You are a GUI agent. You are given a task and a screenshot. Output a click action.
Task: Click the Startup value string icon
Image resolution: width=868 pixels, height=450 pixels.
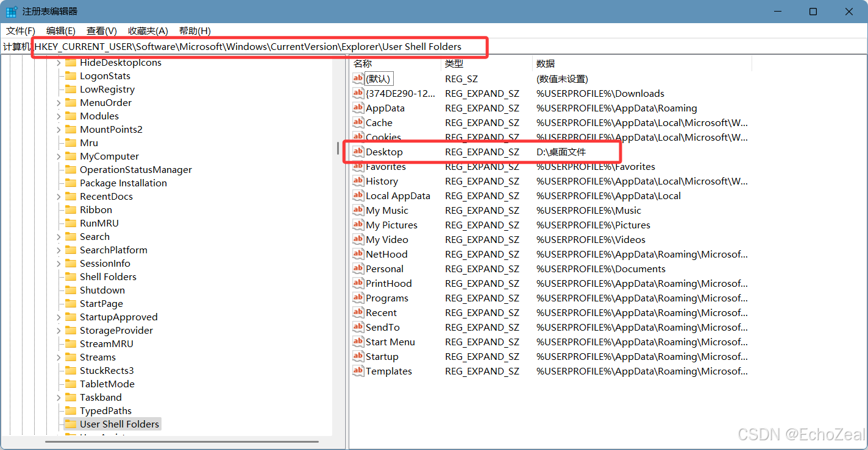pos(358,356)
